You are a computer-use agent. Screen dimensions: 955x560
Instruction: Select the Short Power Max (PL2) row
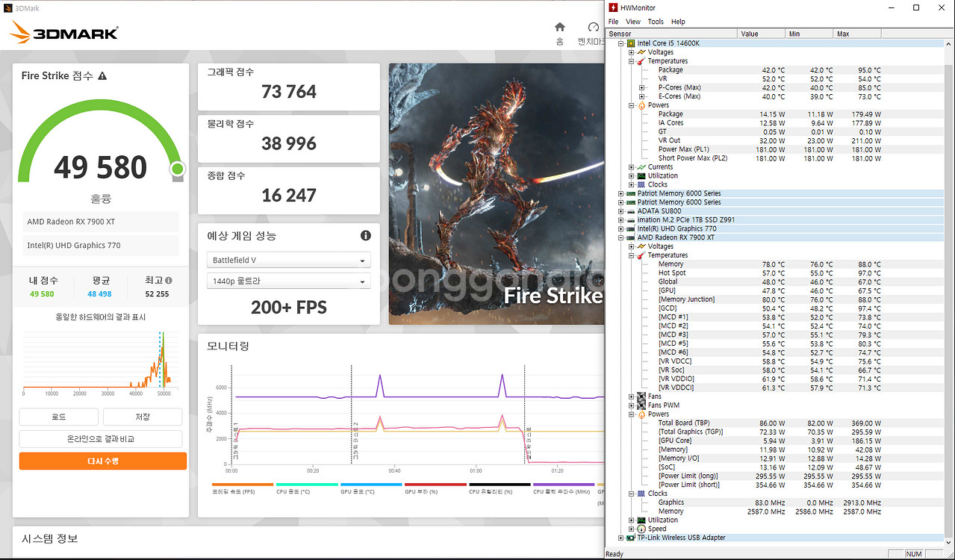coord(775,158)
